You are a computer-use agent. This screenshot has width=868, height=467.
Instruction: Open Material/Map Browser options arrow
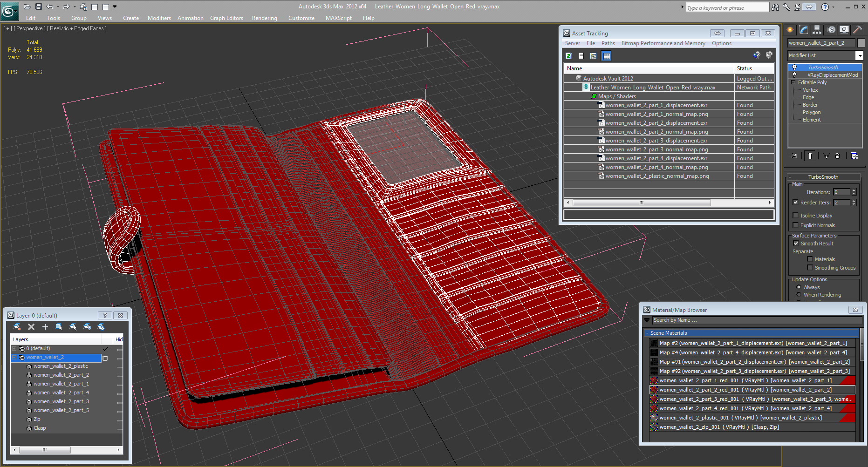647,320
